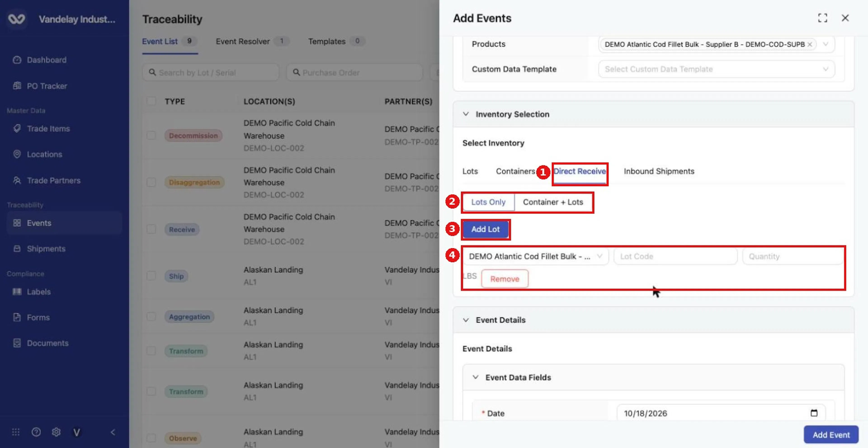Screen dimensions: 868x448
Task: Select the Lots Only option
Action: (x=488, y=202)
